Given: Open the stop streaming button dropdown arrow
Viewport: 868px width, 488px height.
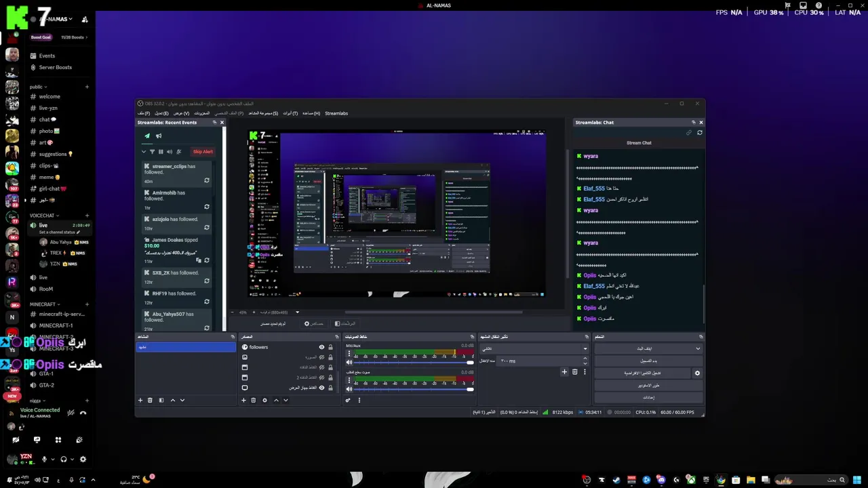Looking at the screenshot, I should point(698,348).
